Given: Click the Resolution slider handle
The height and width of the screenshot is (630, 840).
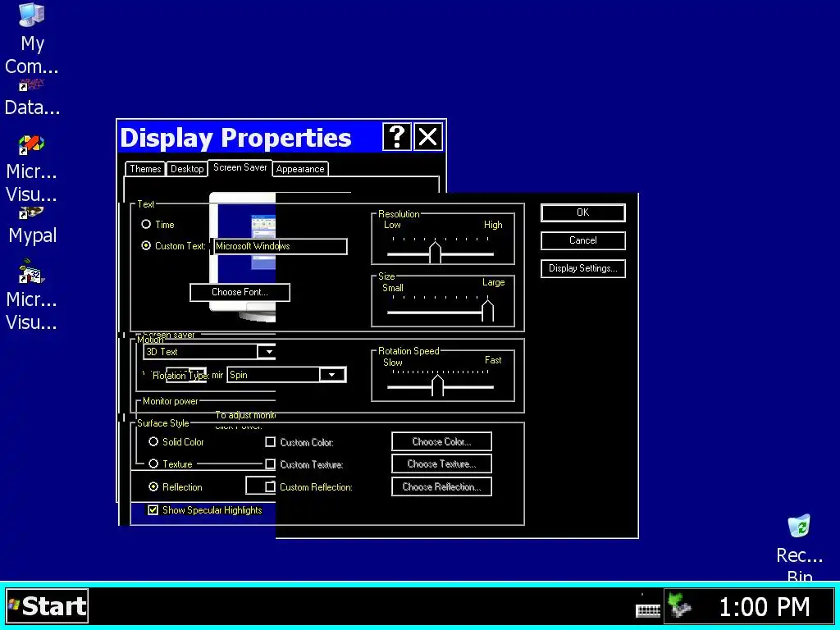Looking at the screenshot, I should click(435, 253).
